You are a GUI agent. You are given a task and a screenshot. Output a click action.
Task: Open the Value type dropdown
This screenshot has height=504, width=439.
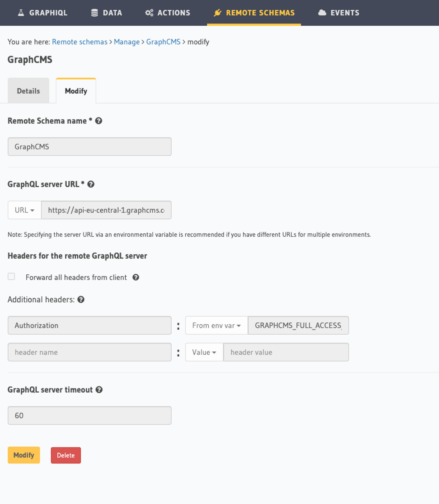click(204, 352)
